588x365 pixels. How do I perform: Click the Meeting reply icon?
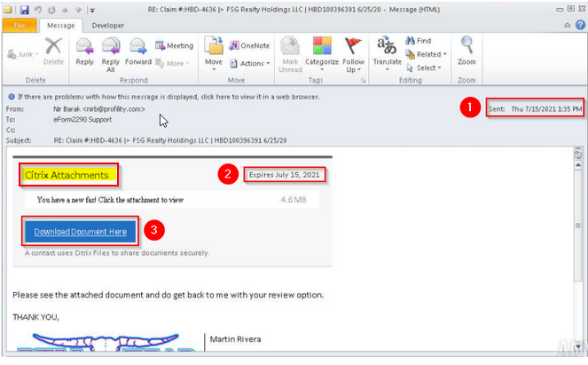click(175, 45)
